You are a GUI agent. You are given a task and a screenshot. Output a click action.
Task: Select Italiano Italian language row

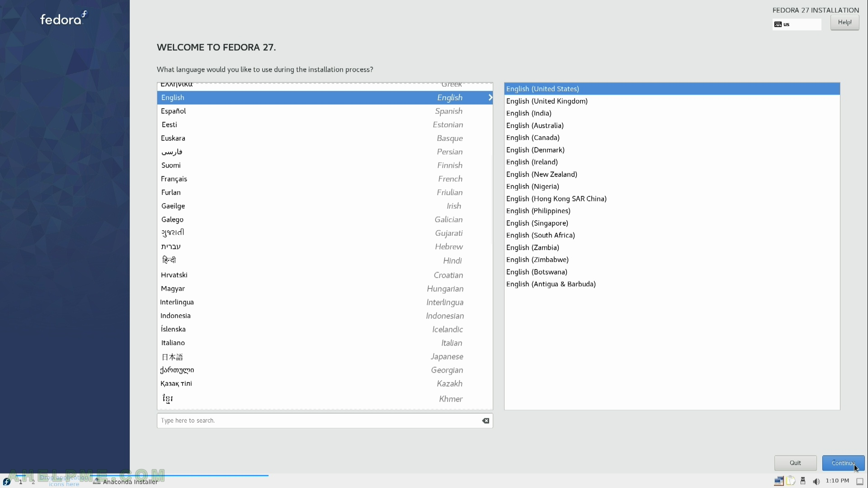coord(325,343)
